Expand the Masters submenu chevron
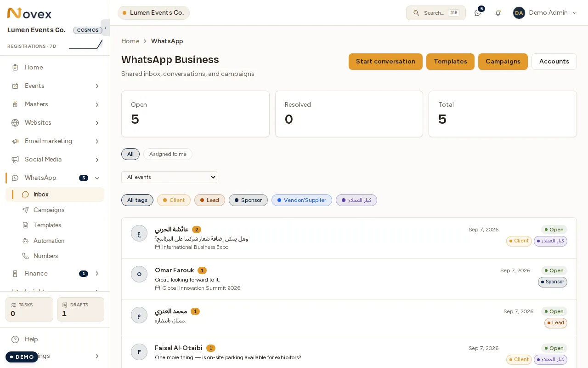Image resolution: width=588 pixels, height=368 pixels. 97,104
